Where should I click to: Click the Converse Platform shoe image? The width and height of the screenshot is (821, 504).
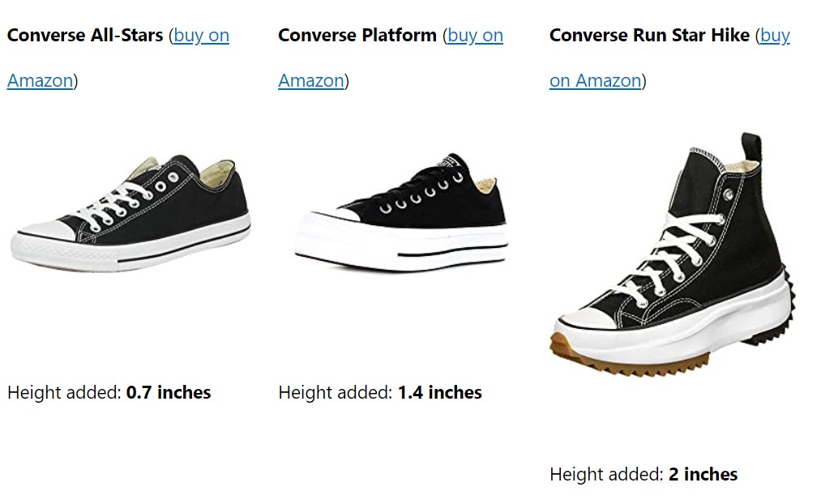(x=402, y=212)
